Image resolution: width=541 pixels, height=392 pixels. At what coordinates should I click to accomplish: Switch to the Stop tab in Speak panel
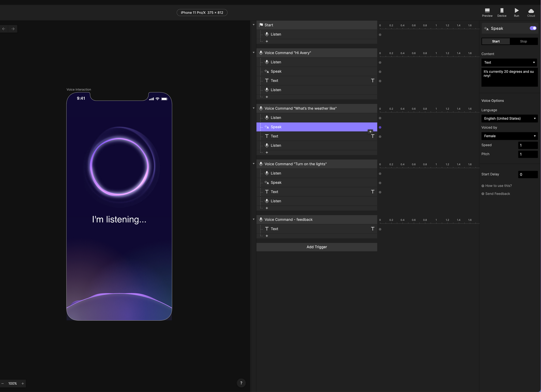[x=523, y=41]
